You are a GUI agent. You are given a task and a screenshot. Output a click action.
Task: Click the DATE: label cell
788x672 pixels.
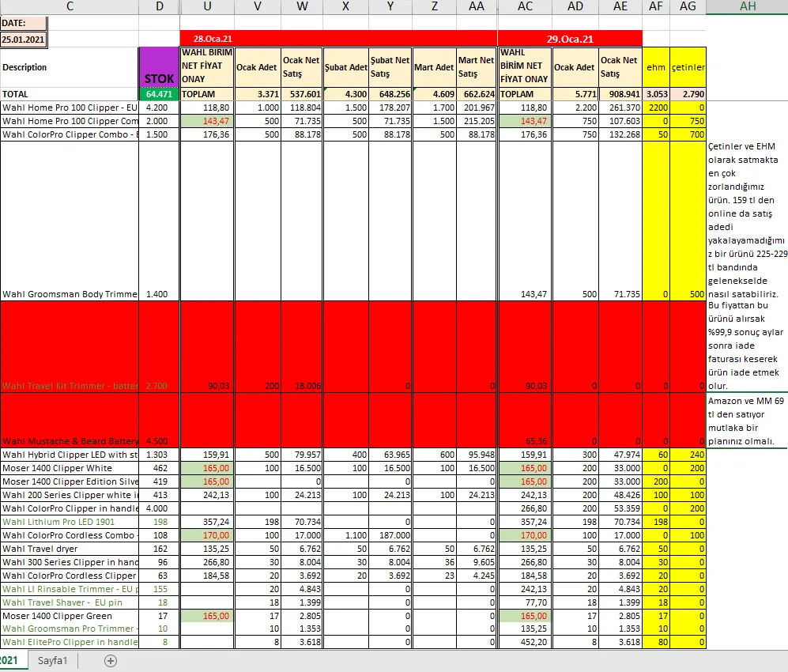24,23
